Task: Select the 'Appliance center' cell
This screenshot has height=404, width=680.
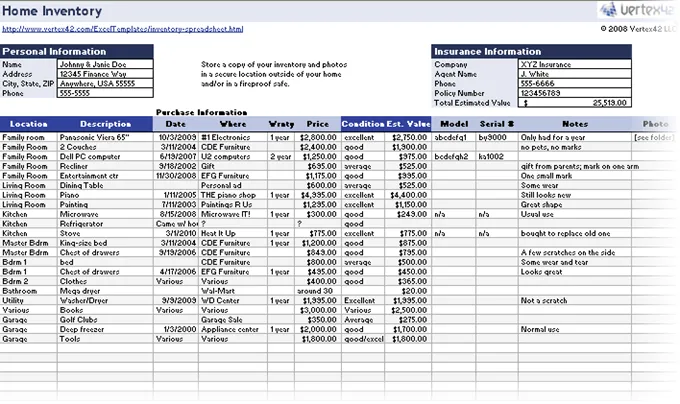Action: (233, 329)
